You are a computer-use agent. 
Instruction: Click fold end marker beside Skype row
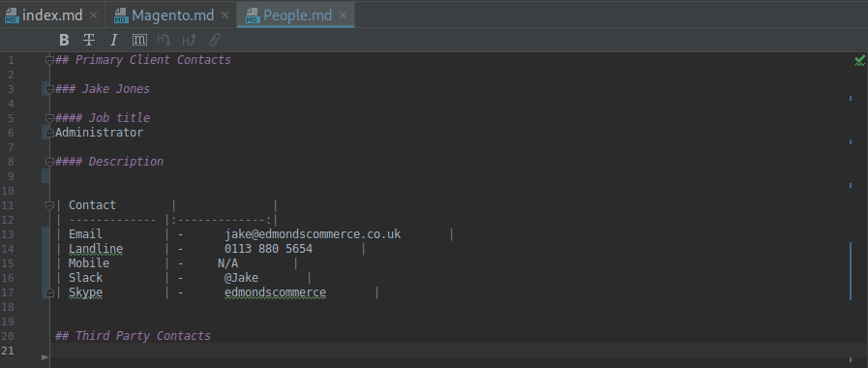(49, 292)
